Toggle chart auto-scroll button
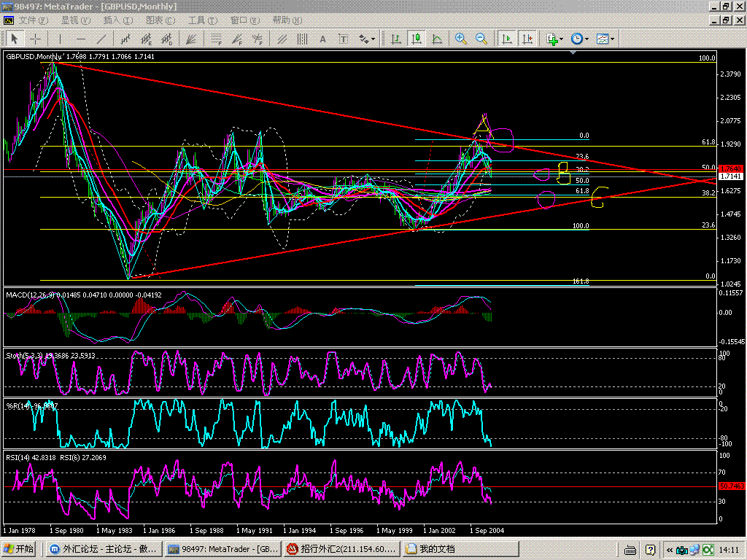 [506, 39]
